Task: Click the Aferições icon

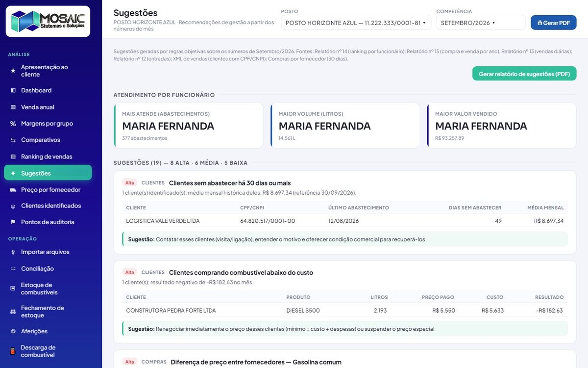Action: [x=13, y=331]
